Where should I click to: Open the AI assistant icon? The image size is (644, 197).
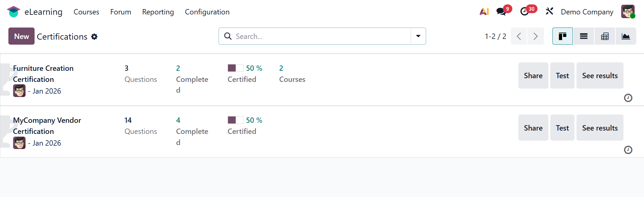tap(484, 12)
